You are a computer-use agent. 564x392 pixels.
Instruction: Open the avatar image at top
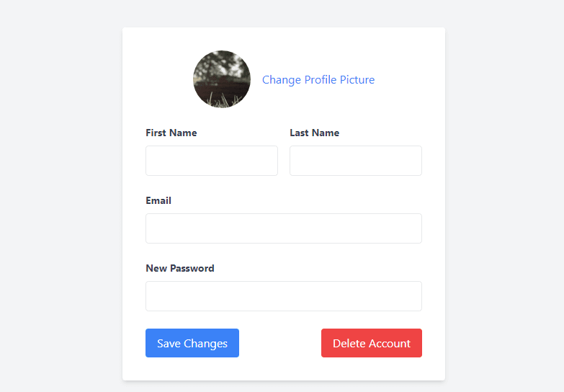click(x=222, y=79)
